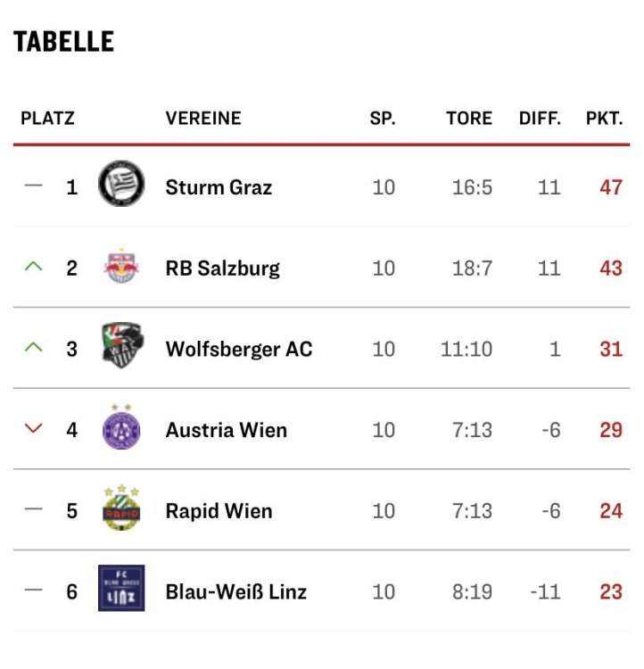Select the Blau-Weiß Linz team name
The height and width of the screenshot is (669, 644).
tap(235, 591)
